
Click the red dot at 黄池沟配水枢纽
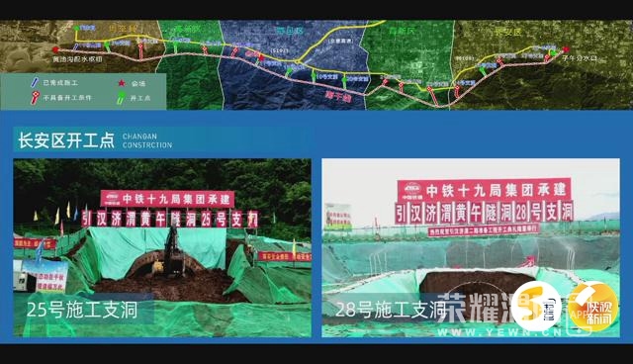pos(55,50)
